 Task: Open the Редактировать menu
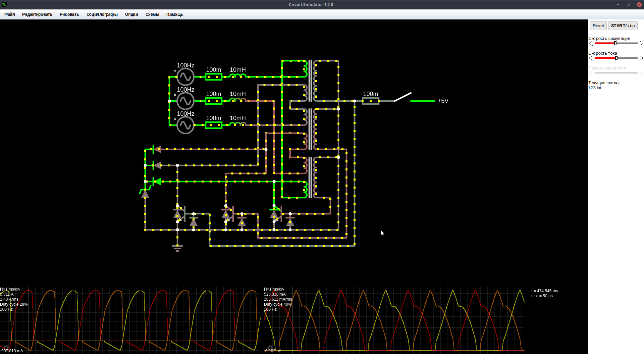[x=37, y=14]
